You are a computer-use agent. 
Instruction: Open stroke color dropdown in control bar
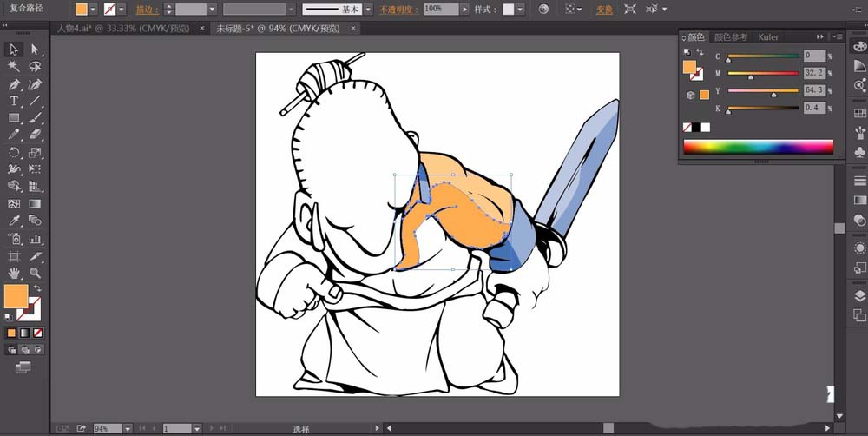122,10
